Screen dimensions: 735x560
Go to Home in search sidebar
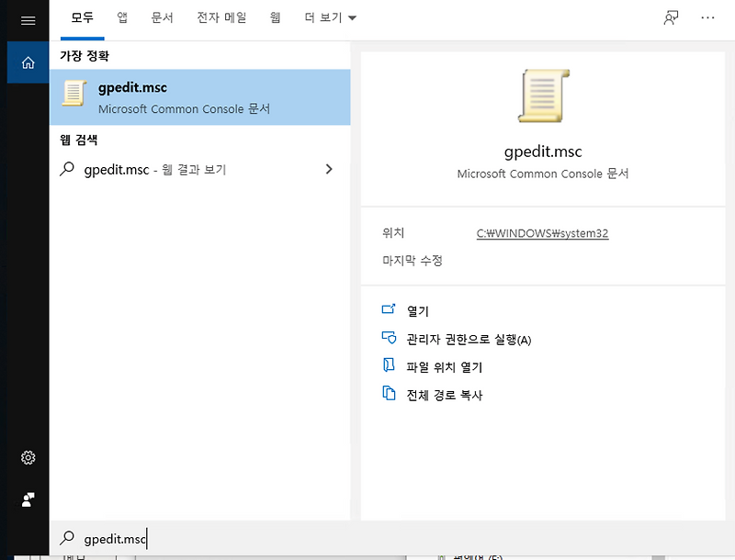click(x=28, y=62)
